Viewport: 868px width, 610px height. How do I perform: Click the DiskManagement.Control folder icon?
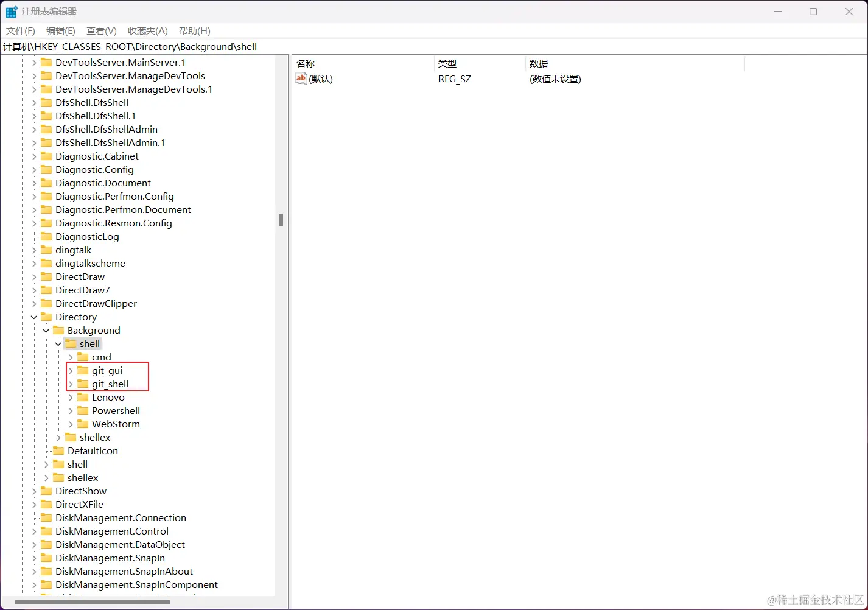[x=46, y=531]
